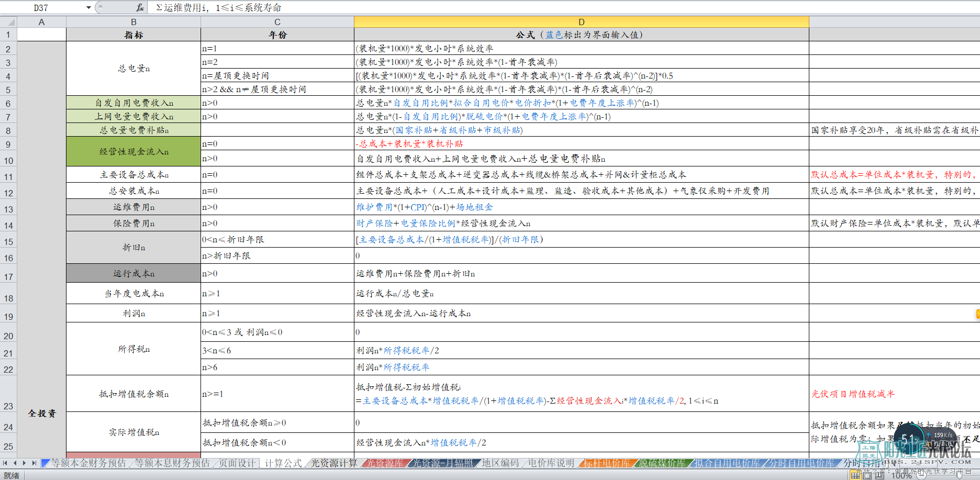Select the 折旧n cell
This screenshot has height=480, width=980.
(x=133, y=247)
